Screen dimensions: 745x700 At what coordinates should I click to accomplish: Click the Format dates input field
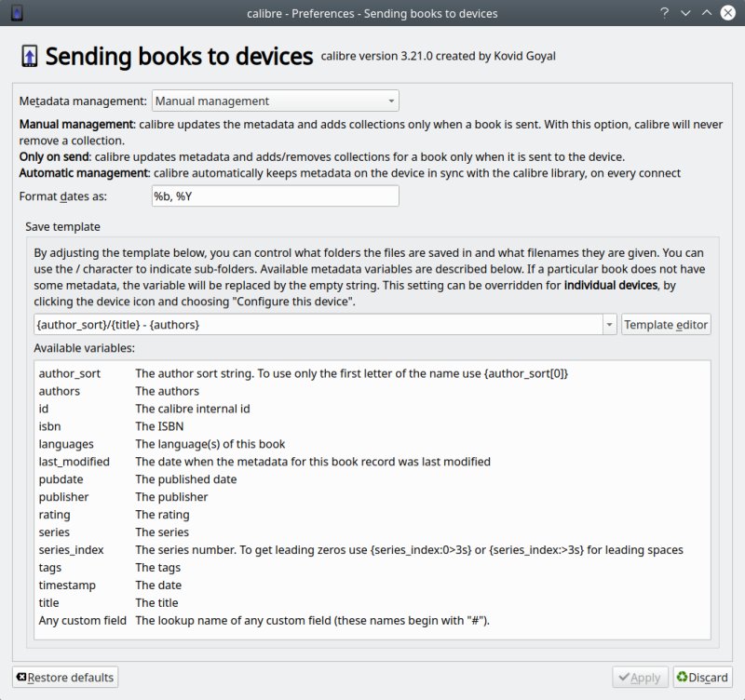(x=274, y=195)
